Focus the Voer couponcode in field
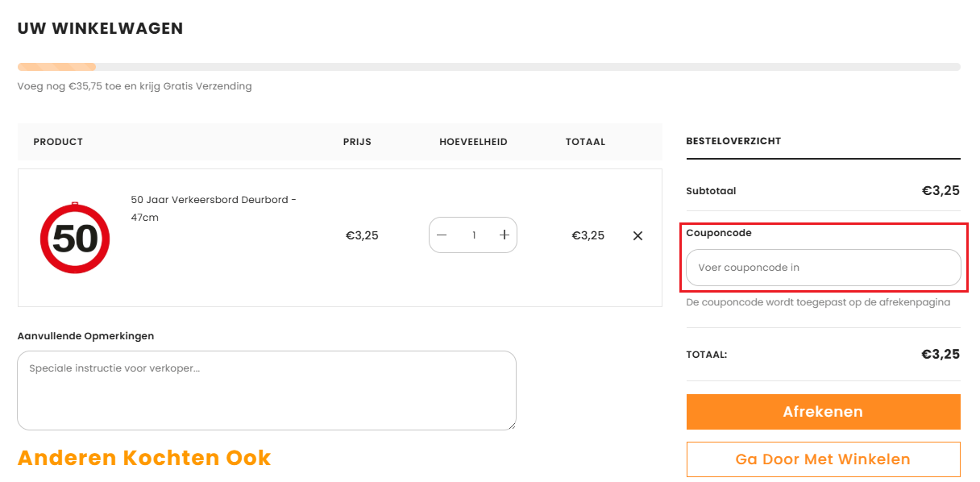This screenshot has width=980, height=482. coord(823,268)
